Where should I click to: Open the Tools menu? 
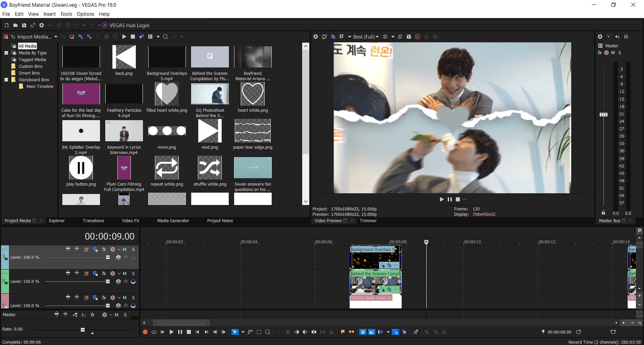(66, 14)
